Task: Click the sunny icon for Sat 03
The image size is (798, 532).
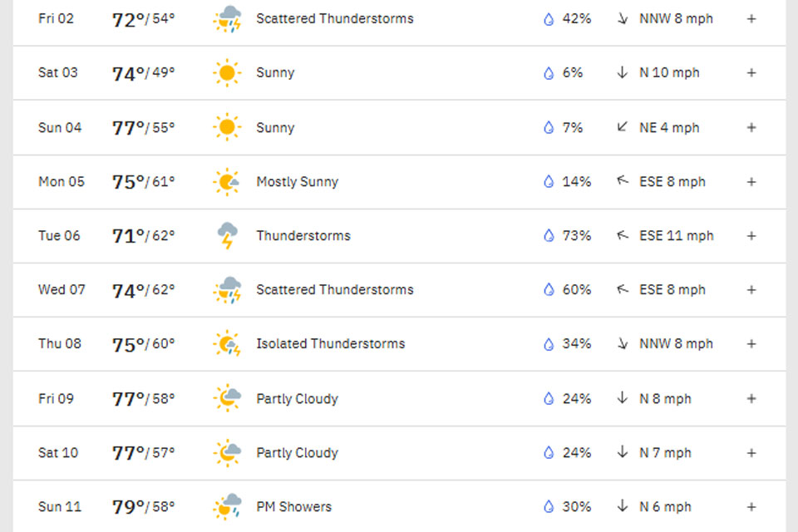Action: point(227,73)
